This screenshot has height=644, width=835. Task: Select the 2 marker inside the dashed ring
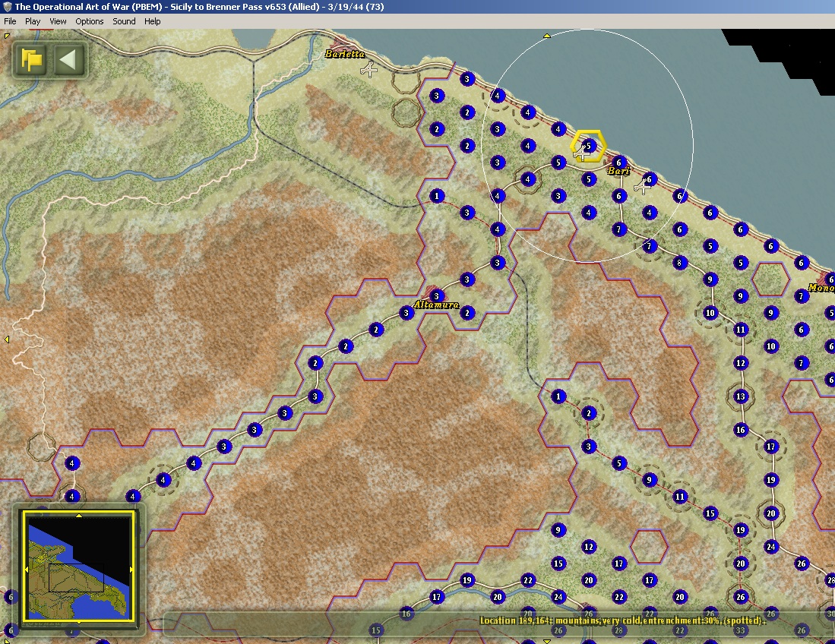(588, 413)
